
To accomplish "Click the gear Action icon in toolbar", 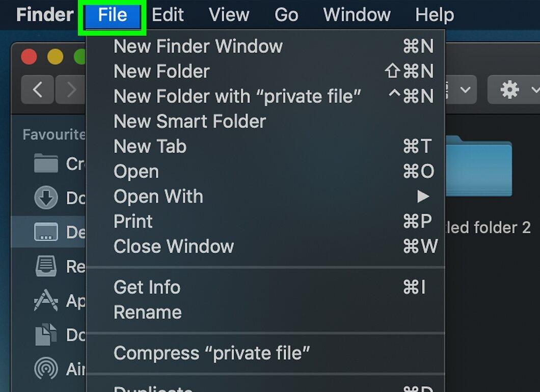I will tap(509, 90).
